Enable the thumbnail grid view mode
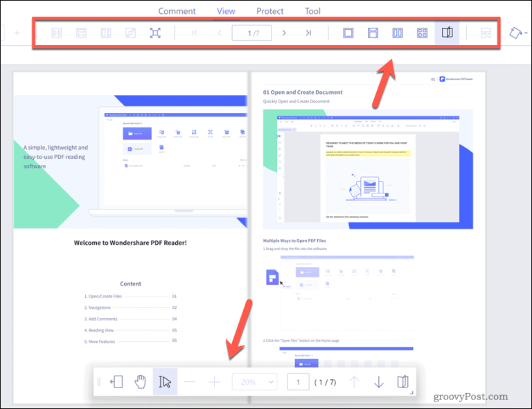532x409 pixels. (x=422, y=33)
